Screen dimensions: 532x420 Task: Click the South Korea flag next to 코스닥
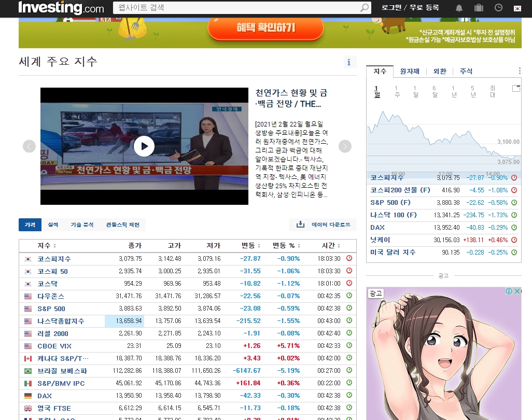pyautogui.click(x=28, y=284)
